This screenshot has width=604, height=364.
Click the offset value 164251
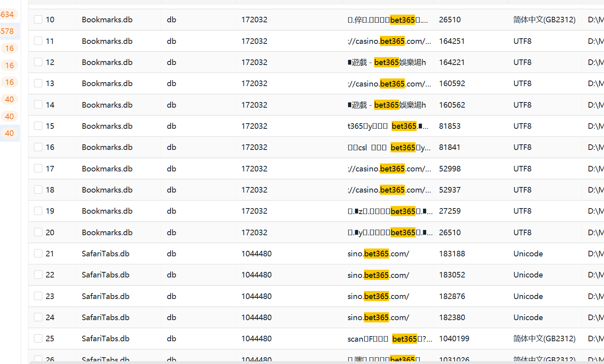(x=452, y=41)
